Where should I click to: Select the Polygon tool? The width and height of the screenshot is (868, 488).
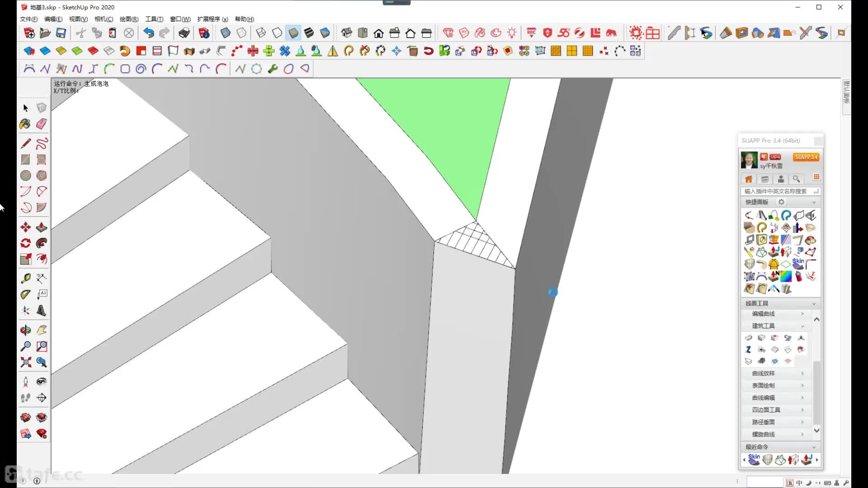point(42,175)
